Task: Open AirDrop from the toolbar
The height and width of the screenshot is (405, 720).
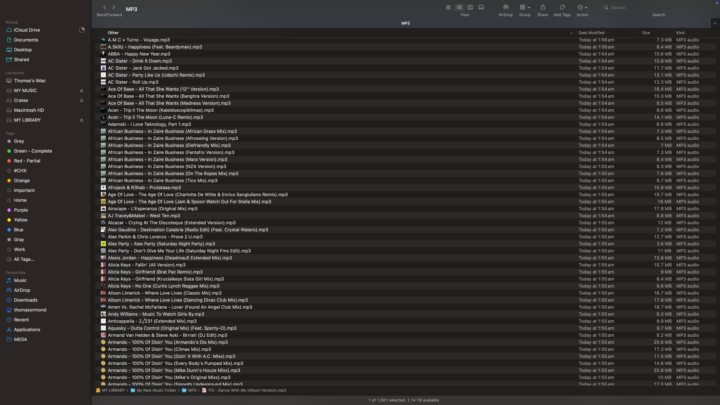Action: 506,7
